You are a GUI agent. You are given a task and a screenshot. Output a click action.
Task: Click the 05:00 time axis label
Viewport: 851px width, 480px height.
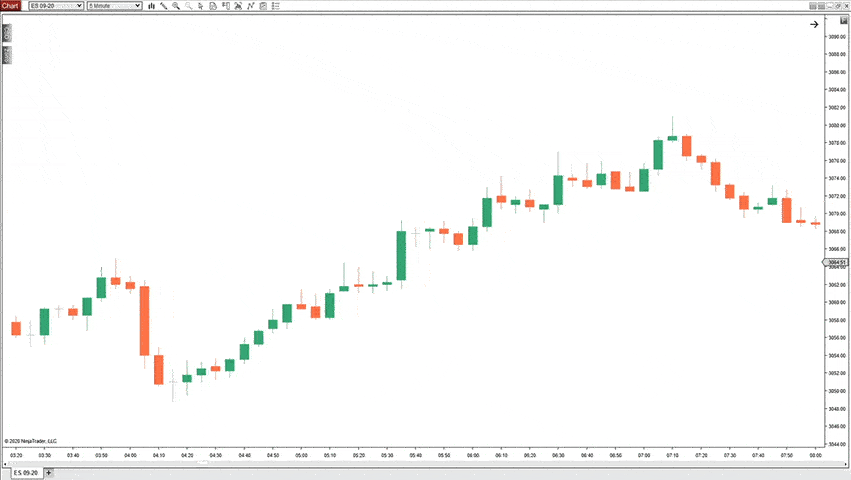[x=301, y=456]
